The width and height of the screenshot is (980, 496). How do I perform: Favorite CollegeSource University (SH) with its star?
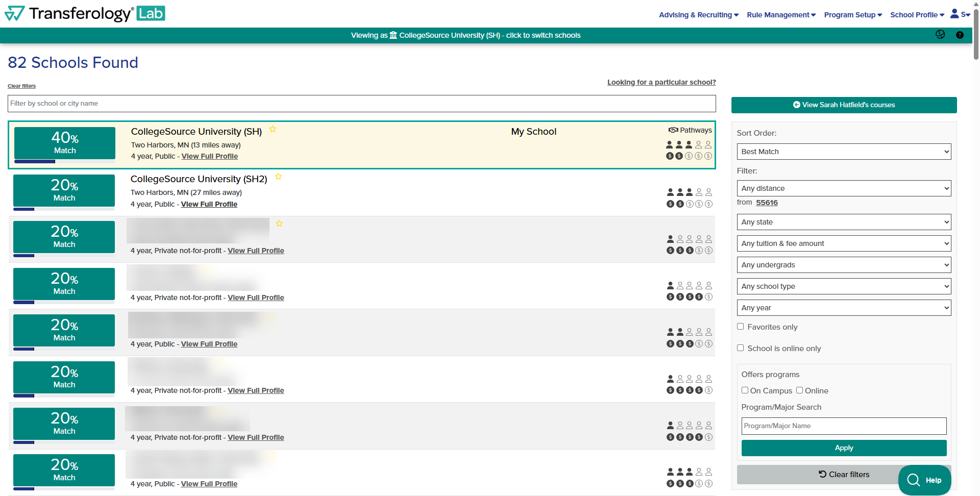click(273, 129)
